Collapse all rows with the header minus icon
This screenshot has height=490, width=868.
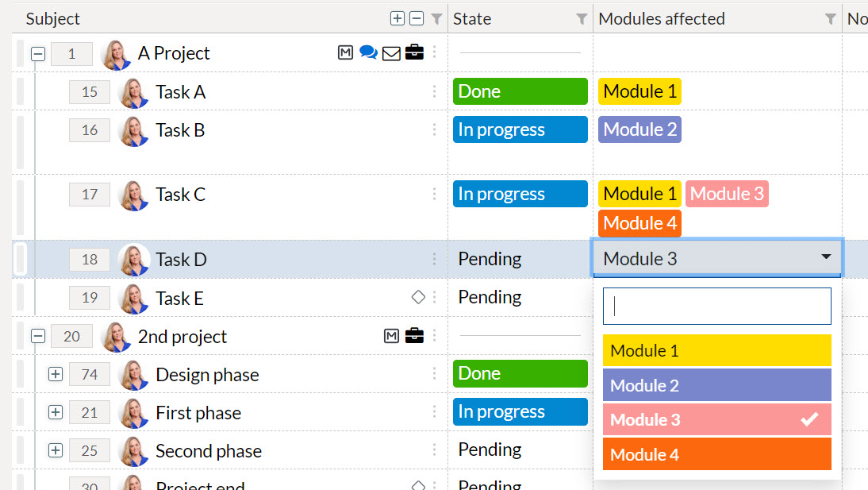(x=417, y=18)
